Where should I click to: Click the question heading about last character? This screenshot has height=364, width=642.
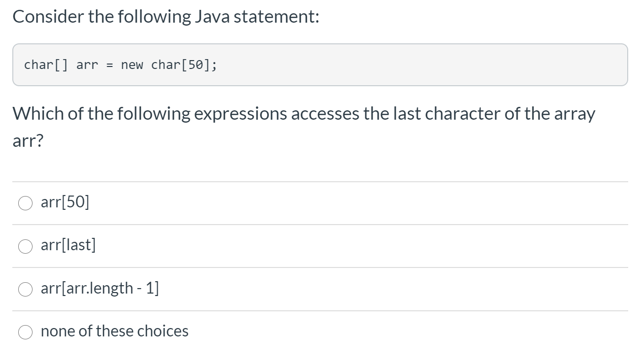point(304,114)
